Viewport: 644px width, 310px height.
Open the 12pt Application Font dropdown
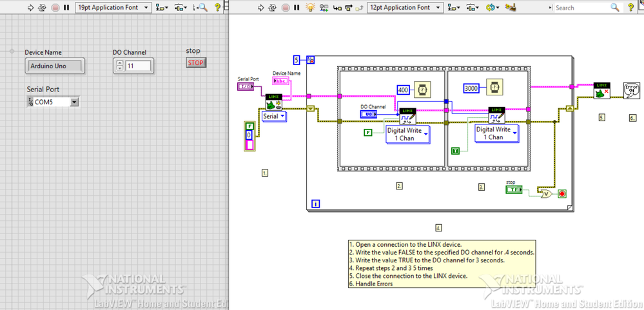405,7
